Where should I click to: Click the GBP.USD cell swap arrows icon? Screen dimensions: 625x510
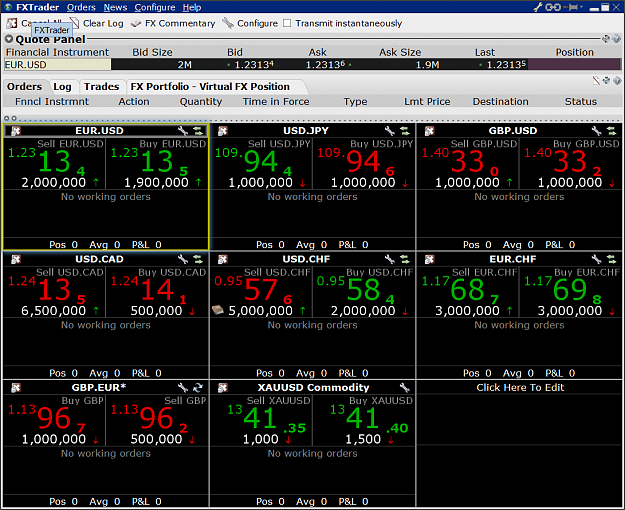pos(611,130)
